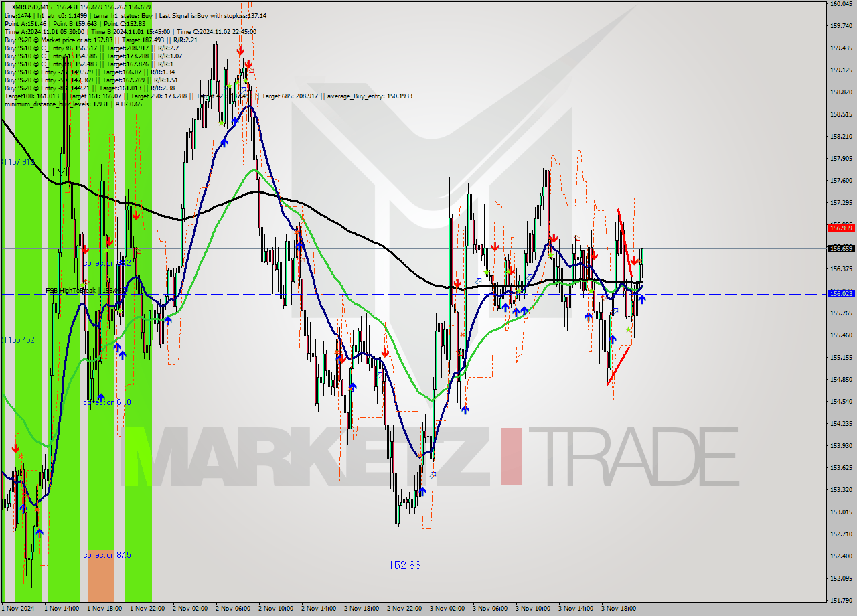Image resolution: width=857 pixels, height=616 pixels.
Task: Click the '2 Nov 10:00' time label
Action: coord(277,609)
